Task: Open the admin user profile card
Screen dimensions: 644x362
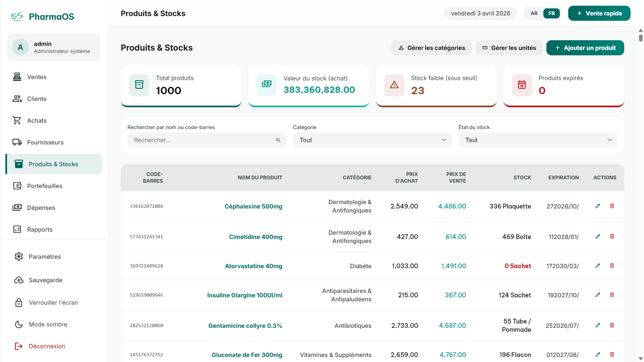Action: (54, 47)
